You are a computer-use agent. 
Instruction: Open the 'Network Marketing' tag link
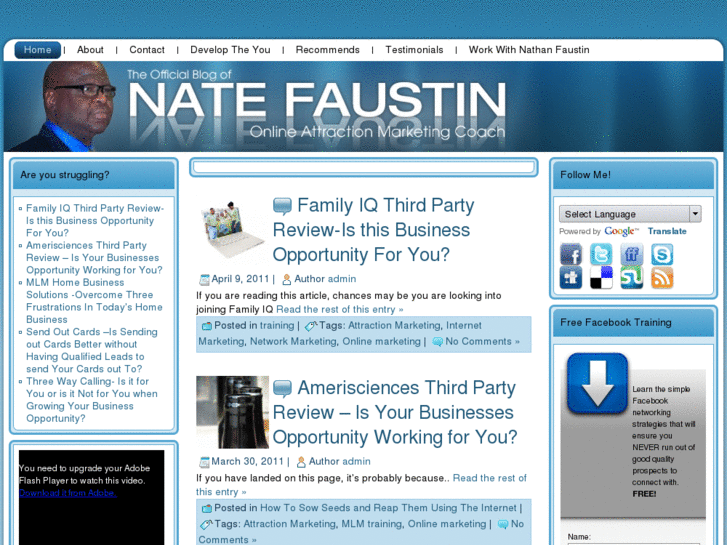click(x=293, y=341)
